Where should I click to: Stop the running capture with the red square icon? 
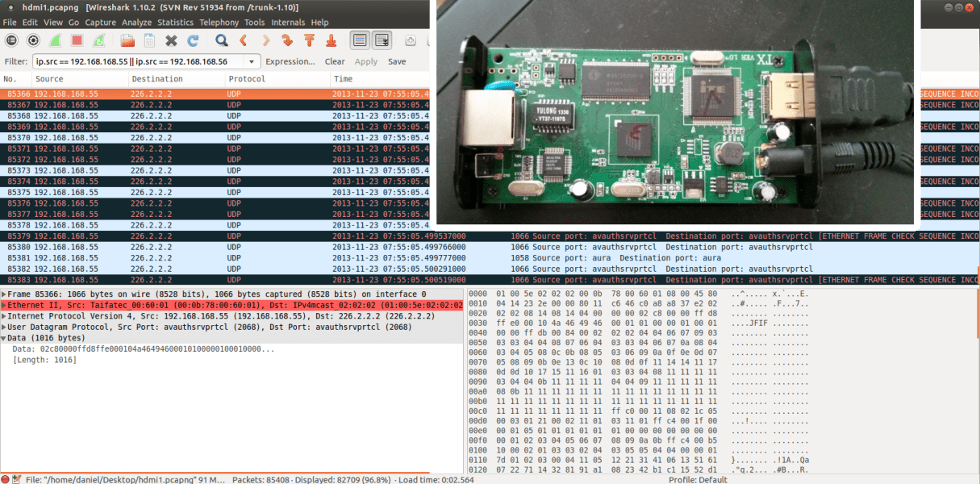click(77, 40)
